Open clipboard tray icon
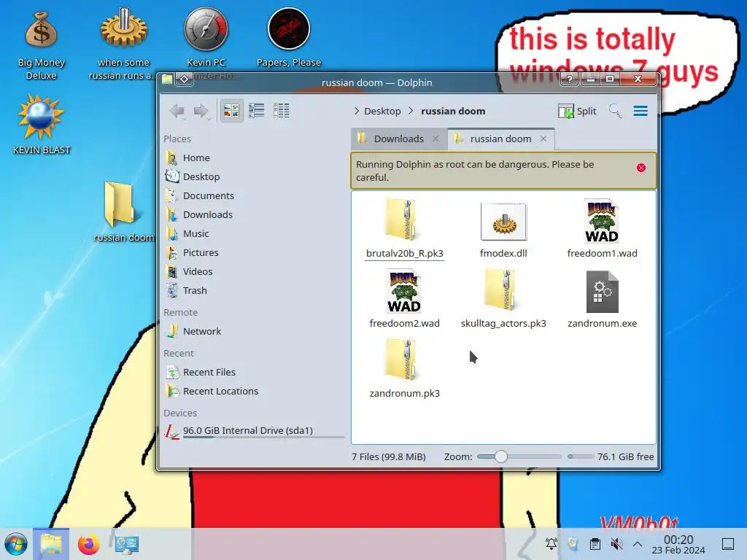 [595, 543]
